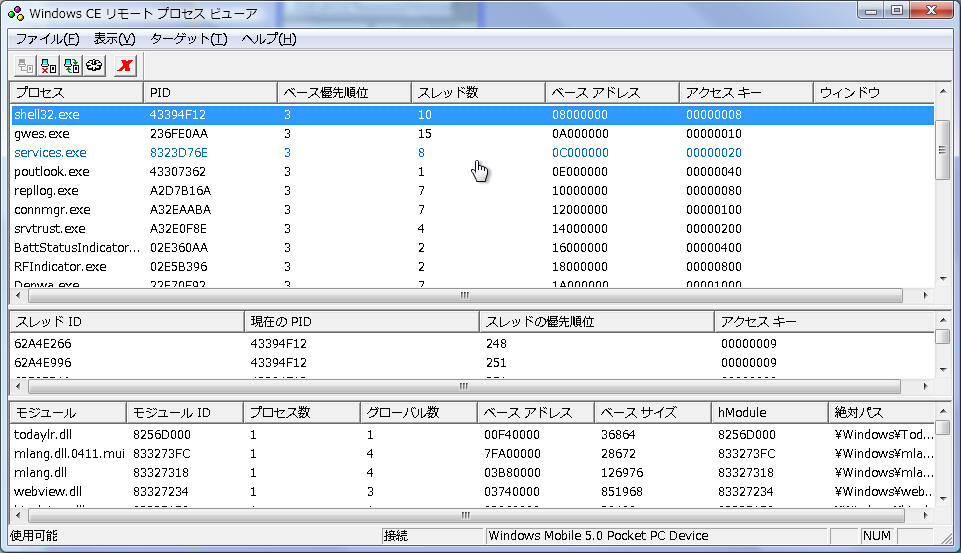The width and height of the screenshot is (961, 553).
Task: Select thread ID 62A4E996 row
Action: (473, 363)
